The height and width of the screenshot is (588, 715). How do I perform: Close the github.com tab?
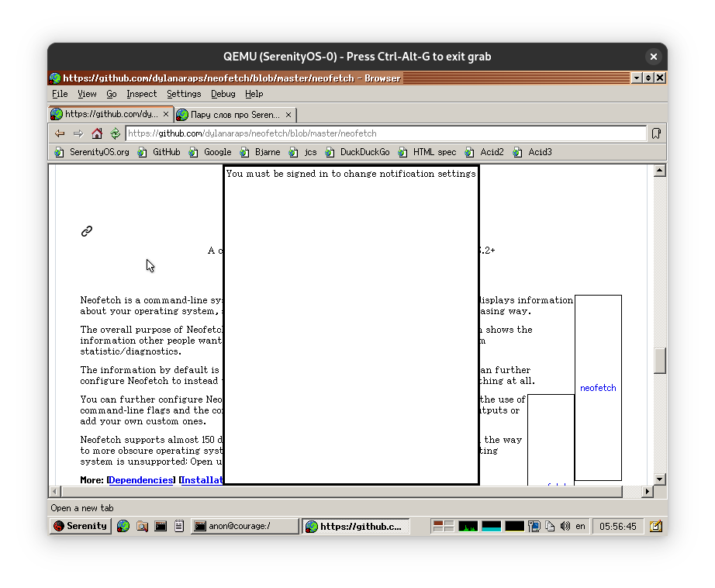click(166, 114)
